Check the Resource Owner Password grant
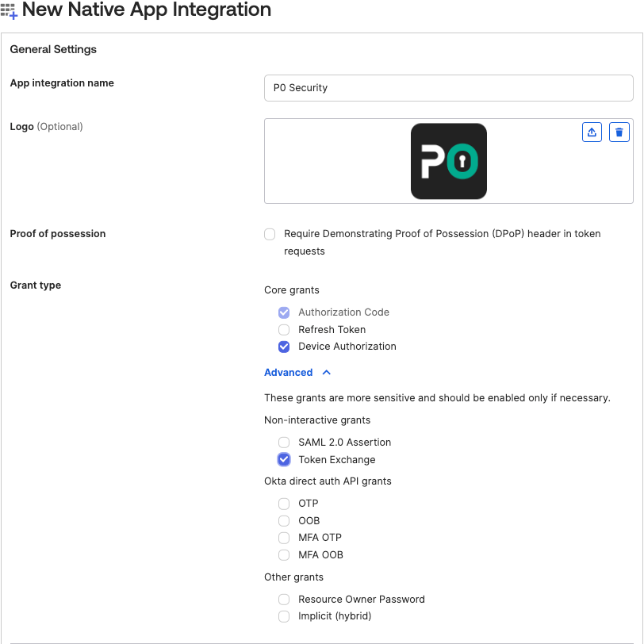Viewport: 644px width, 644px height. pyautogui.click(x=284, y=600)
